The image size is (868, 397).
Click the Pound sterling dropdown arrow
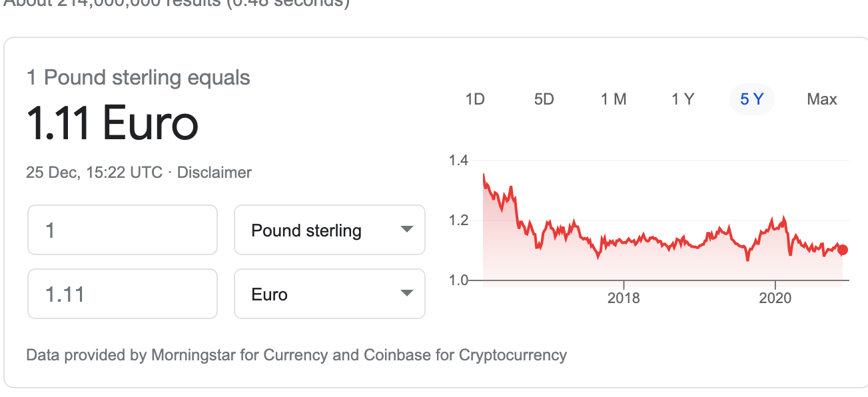pyautogui.click(x=406, y=230)
